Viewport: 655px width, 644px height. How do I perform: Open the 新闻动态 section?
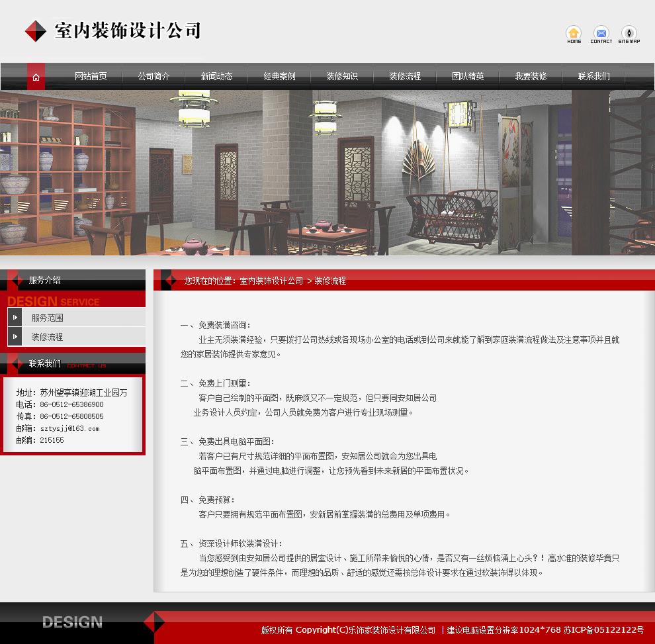[x=216, y=76]
